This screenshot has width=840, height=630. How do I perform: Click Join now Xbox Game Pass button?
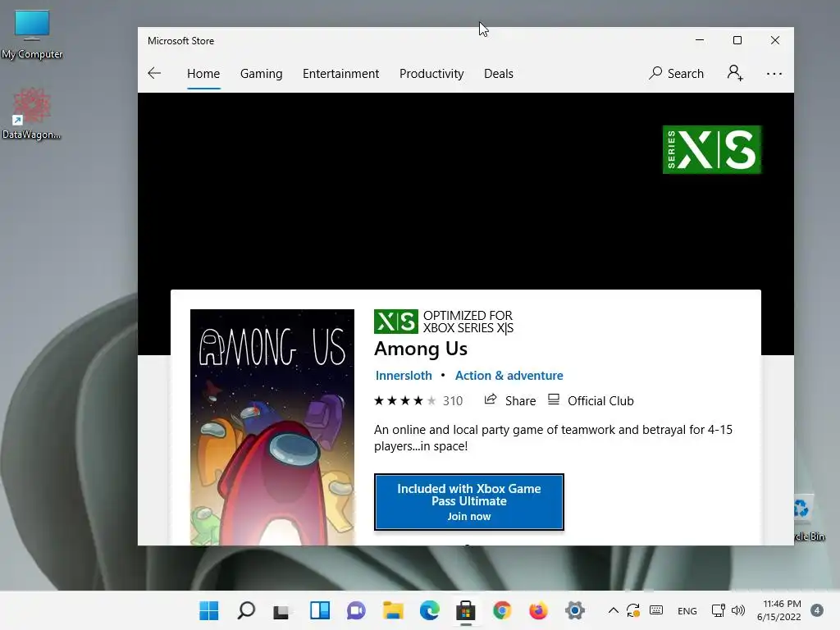[x=468, y=502]
